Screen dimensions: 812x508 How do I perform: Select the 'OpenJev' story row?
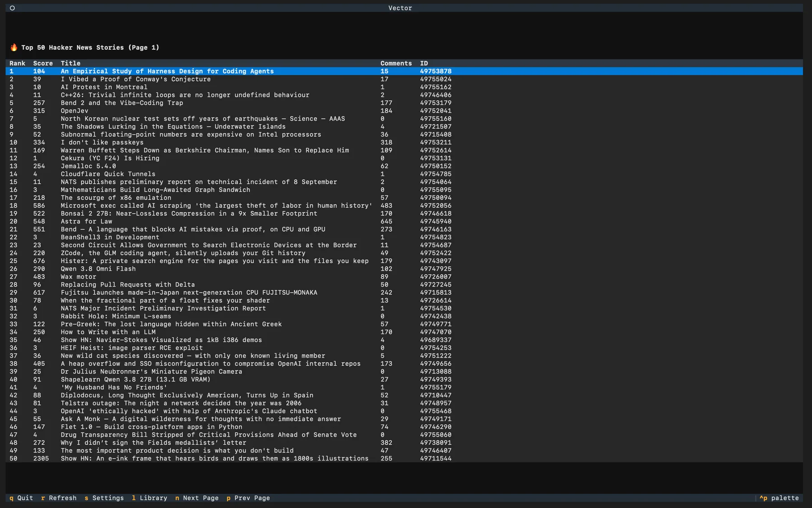tap(404, 111)
